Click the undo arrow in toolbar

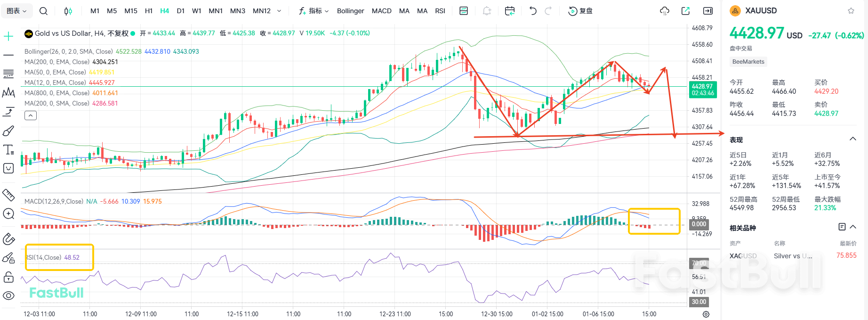coord(533,11)
